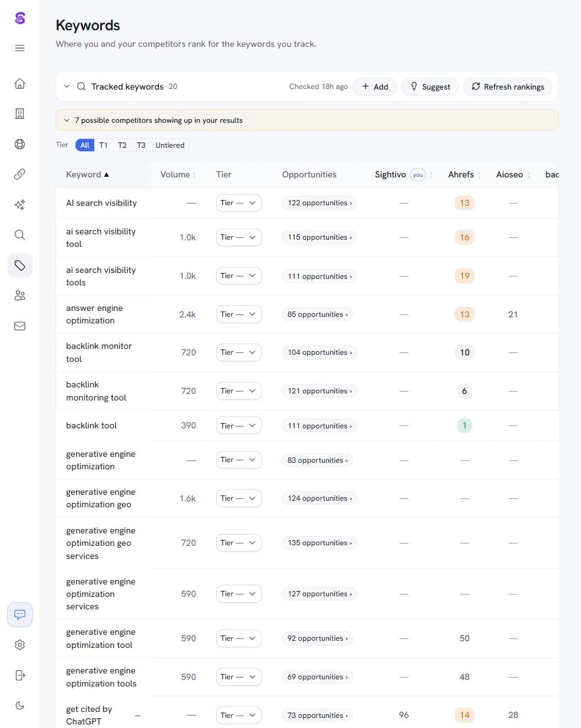Click the sort arrows next to Sightivo
581x728 pixels.
coord(432,174)
